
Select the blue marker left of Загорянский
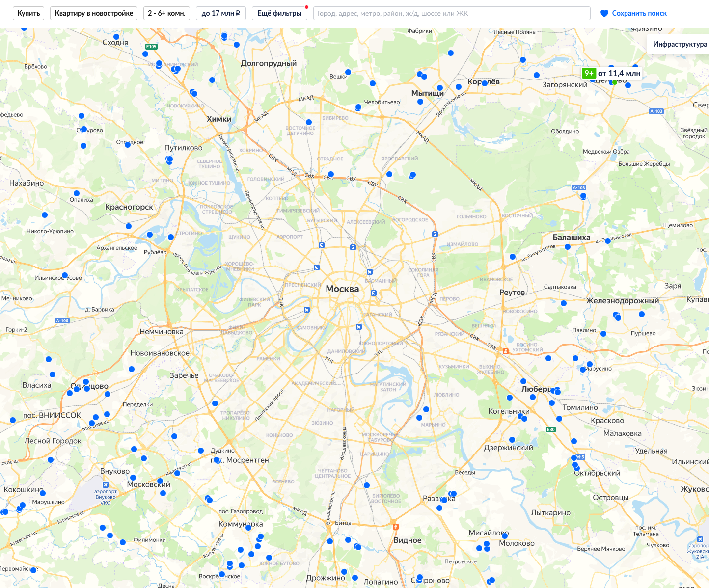537,75
